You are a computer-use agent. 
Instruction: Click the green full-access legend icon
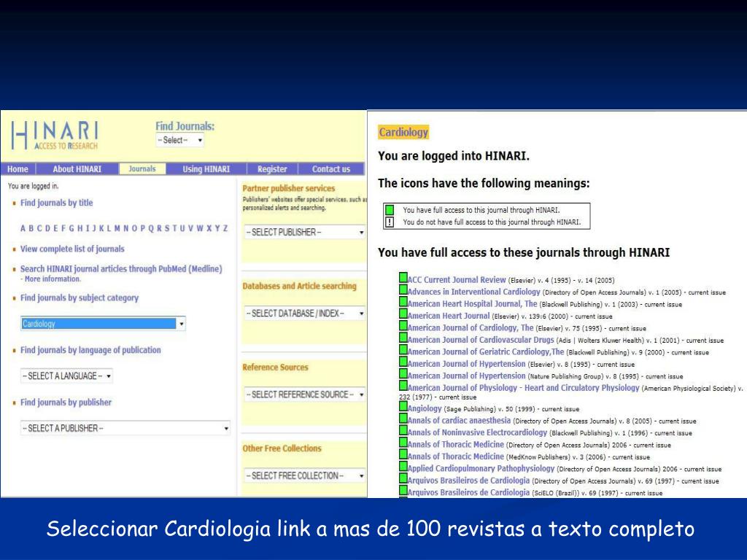pyautogui.click(x=390, y=210)
